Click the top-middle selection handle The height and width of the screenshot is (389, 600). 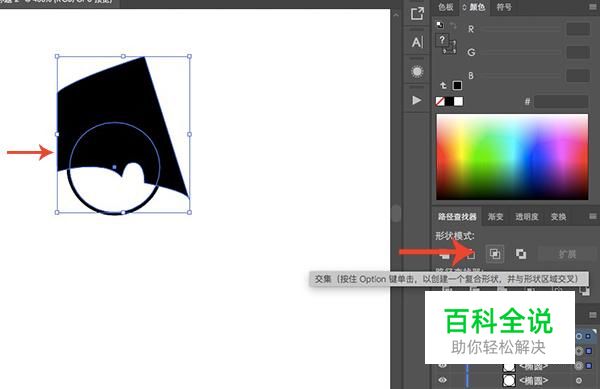[123, 56]
